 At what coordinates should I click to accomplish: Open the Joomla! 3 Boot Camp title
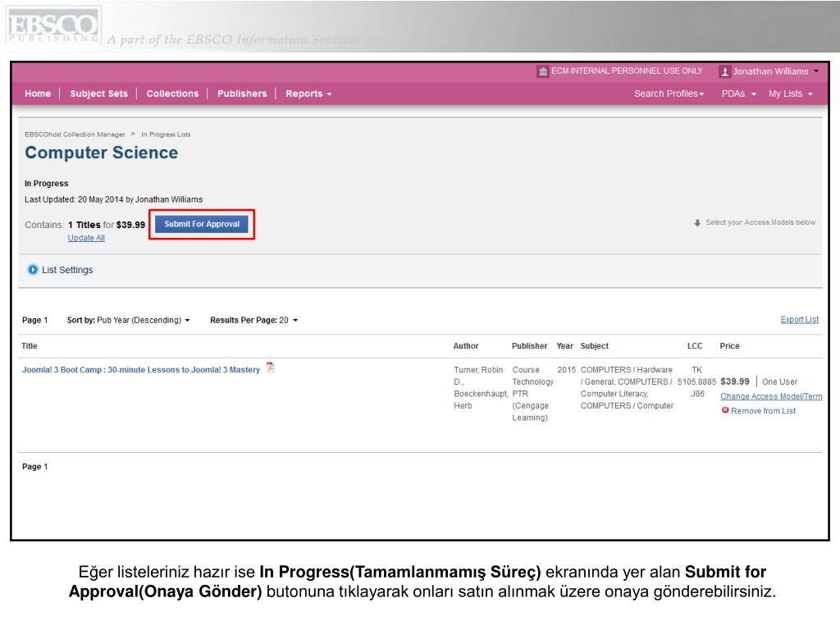point(141,370)
